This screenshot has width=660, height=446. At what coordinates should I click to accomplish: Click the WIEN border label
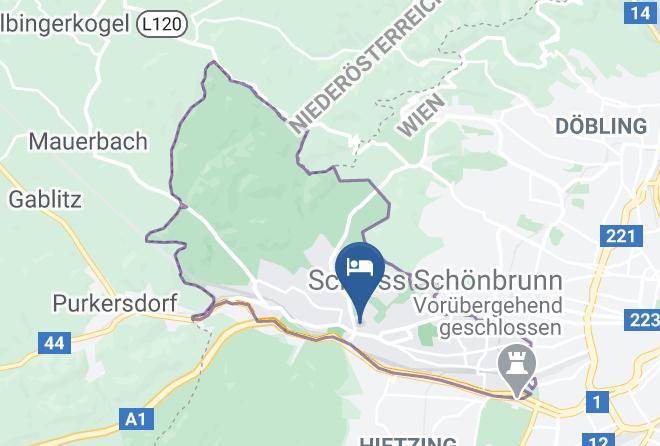[421, 114]
